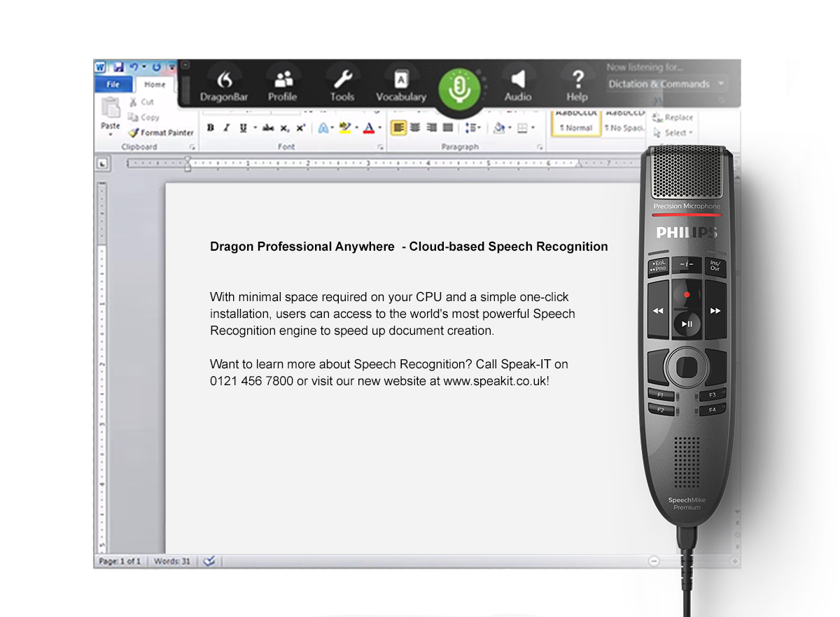This screenshot has height=617, width=840.
Task: Click the Paste clipboard icon
Action: pos(111,112)
